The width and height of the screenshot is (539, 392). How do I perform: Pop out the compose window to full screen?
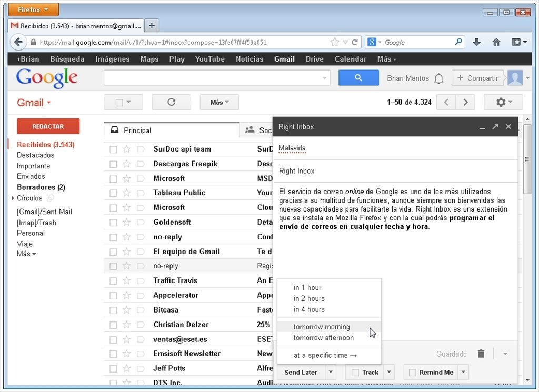(x=495, y=126)
